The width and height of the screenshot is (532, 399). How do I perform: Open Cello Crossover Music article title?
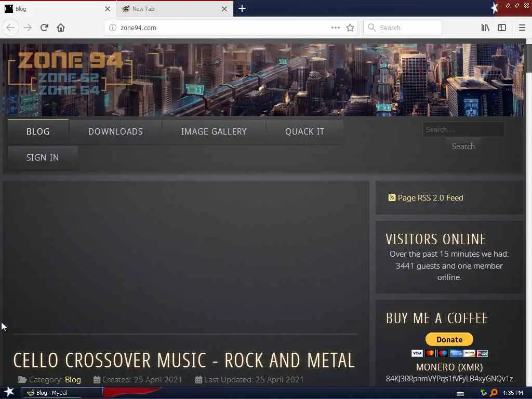184,361
